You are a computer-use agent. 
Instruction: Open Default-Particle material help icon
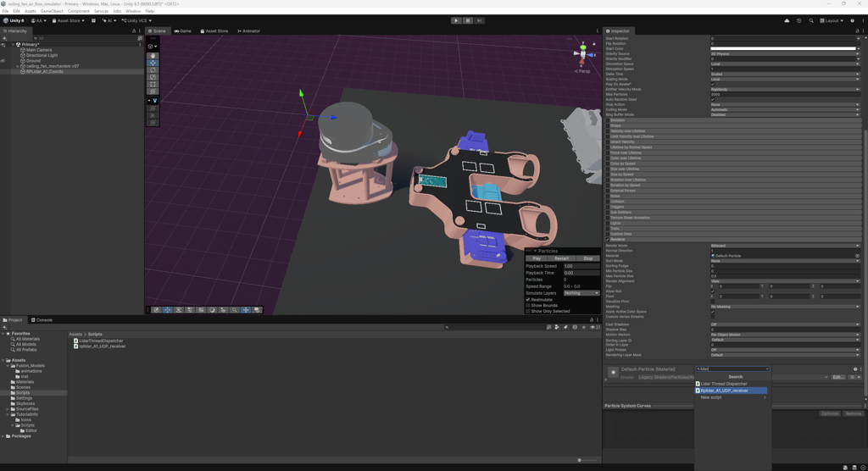tap(855, 369)
